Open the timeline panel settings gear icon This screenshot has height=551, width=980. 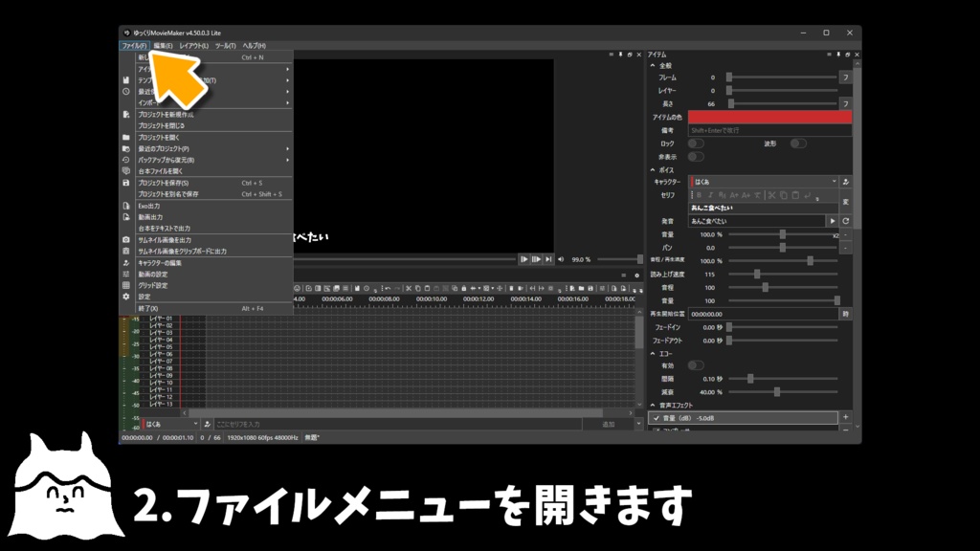pos(636,275)
